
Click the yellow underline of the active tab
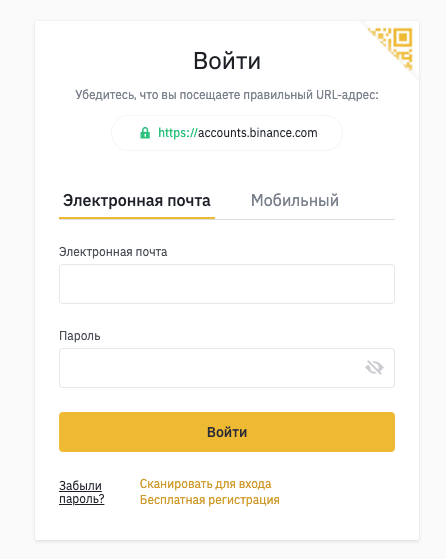[137, 218]
